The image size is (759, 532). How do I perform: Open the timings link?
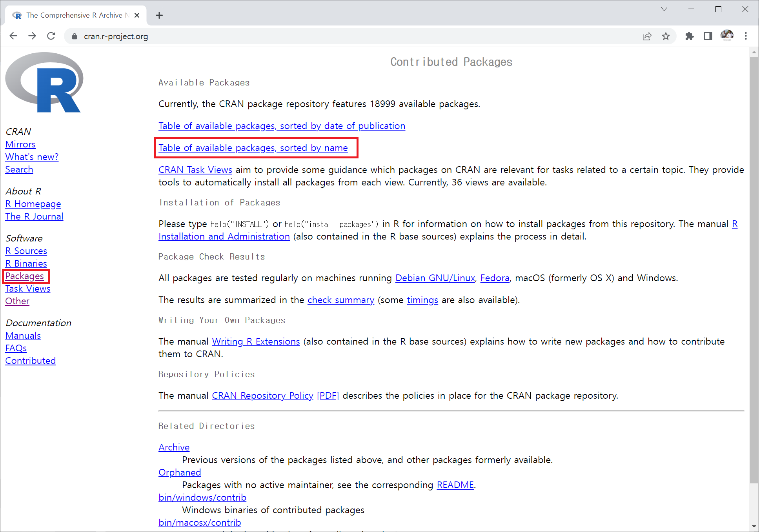[422, 300]
